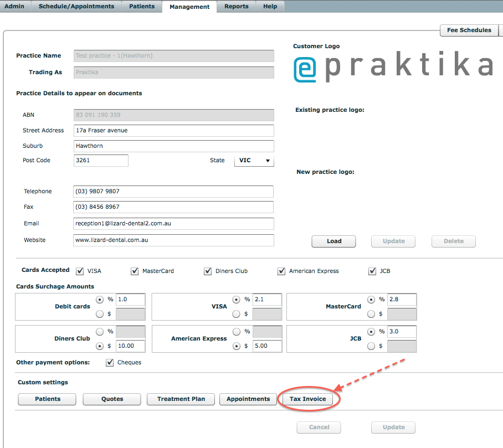This screenshot has height=448, width=503.
Task: Select MasterCard percent surcharge radio
Action: [x=371, y=300]
